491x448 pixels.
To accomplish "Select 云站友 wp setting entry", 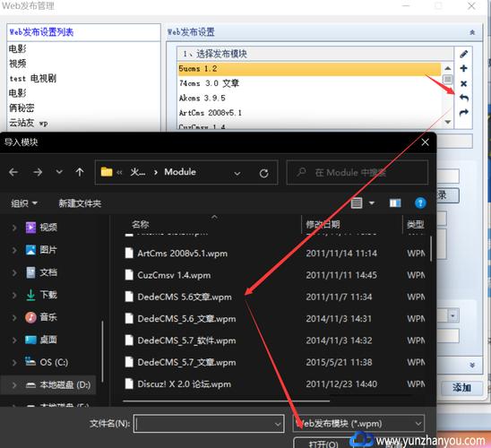I will pos(29,123).
